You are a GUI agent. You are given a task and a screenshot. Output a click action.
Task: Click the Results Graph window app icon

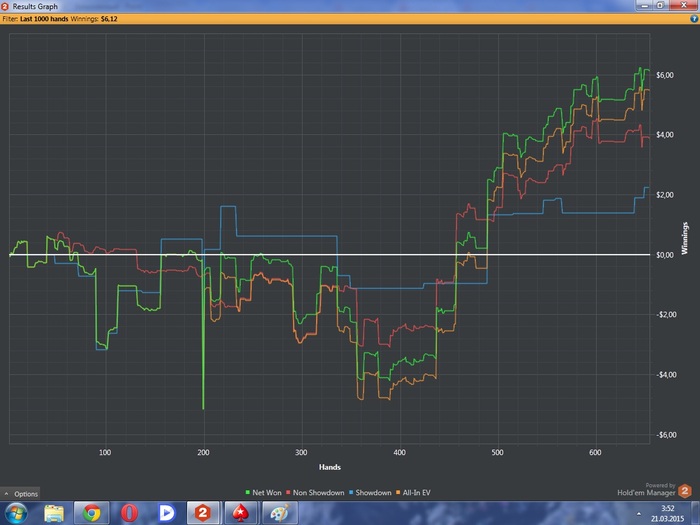(5, 6)
